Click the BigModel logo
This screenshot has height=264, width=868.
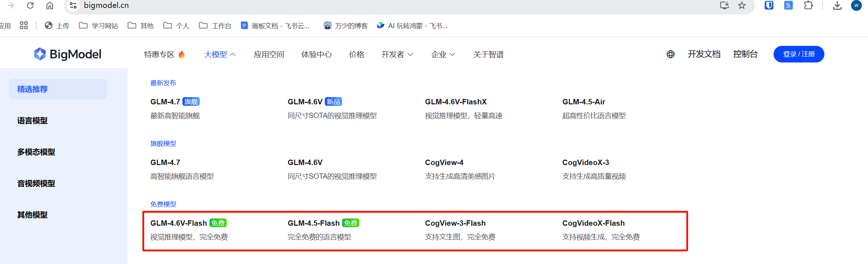point(68,54)
